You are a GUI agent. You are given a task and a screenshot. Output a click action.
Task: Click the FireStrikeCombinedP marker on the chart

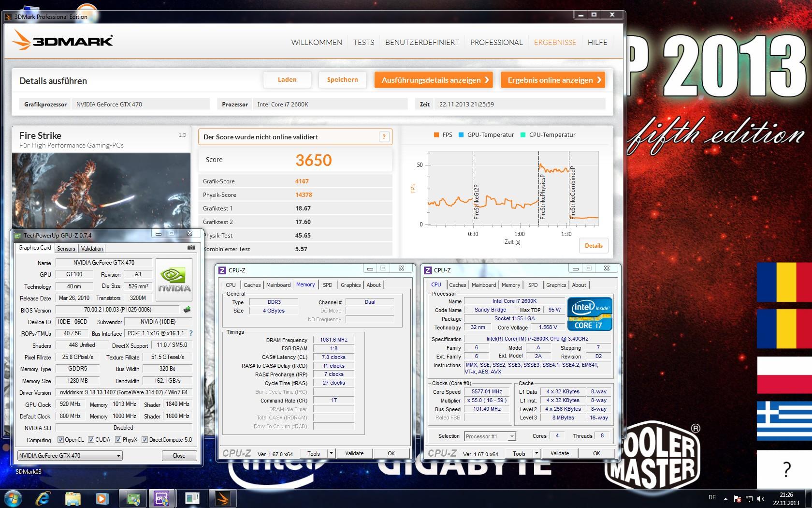pos(572,193)
